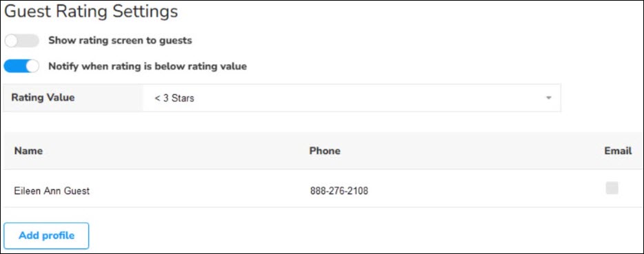This screenshot has width=644, height=254.
Task: Click the 'Notify when rating is below rating value' label
Action: pos(148,66)
